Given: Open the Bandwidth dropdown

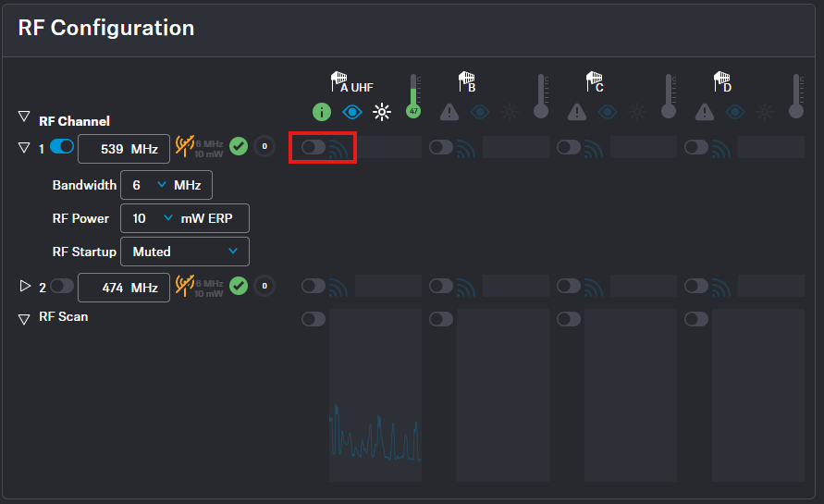Looking at the screenshot, I should pos(166,185).
